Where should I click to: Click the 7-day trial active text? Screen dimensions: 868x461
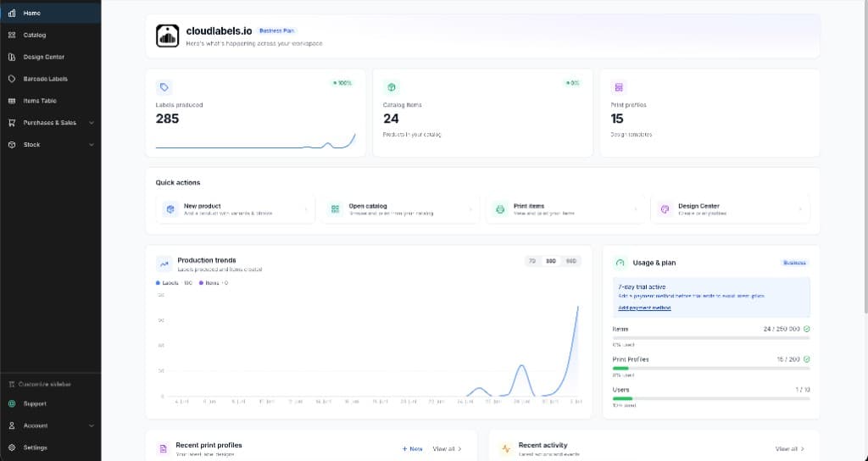(x=642, y=286)
